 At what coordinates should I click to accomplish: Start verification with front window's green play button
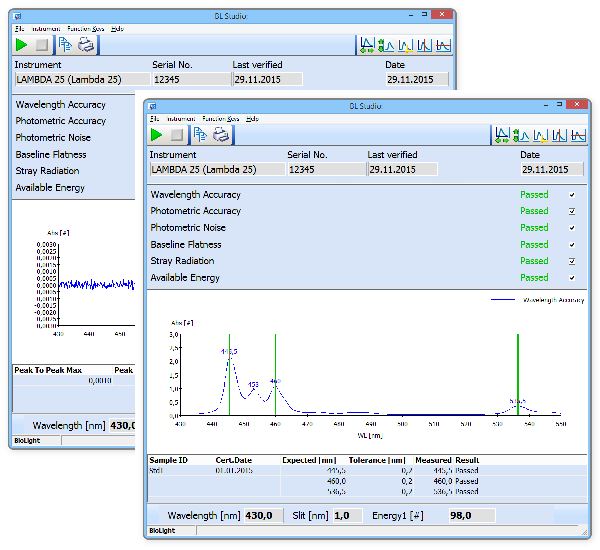(157, 135)
